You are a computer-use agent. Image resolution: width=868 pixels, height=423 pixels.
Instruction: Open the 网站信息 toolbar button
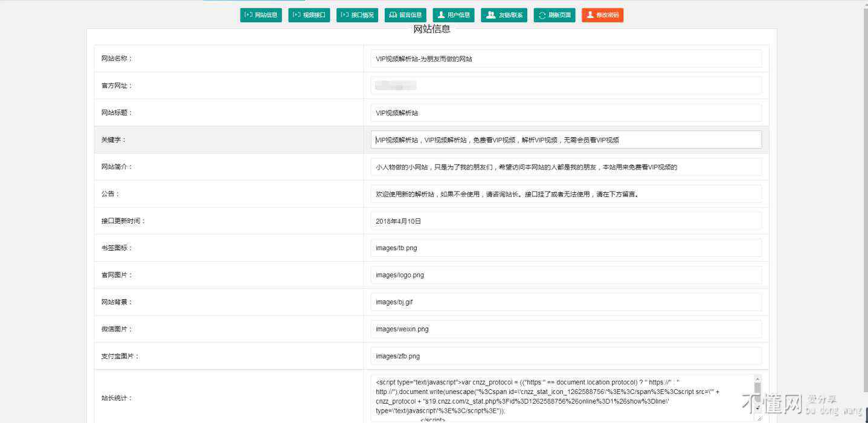pos(261,15)
